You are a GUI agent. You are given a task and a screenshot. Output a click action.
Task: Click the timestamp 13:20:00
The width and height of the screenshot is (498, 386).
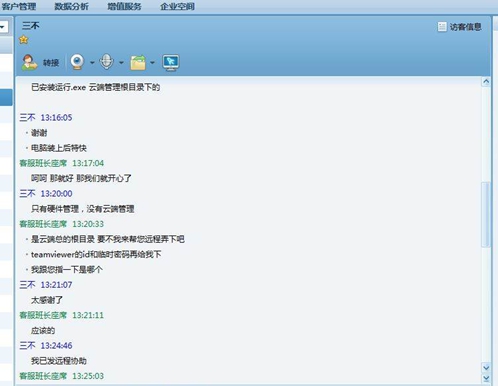coord(56,194)
